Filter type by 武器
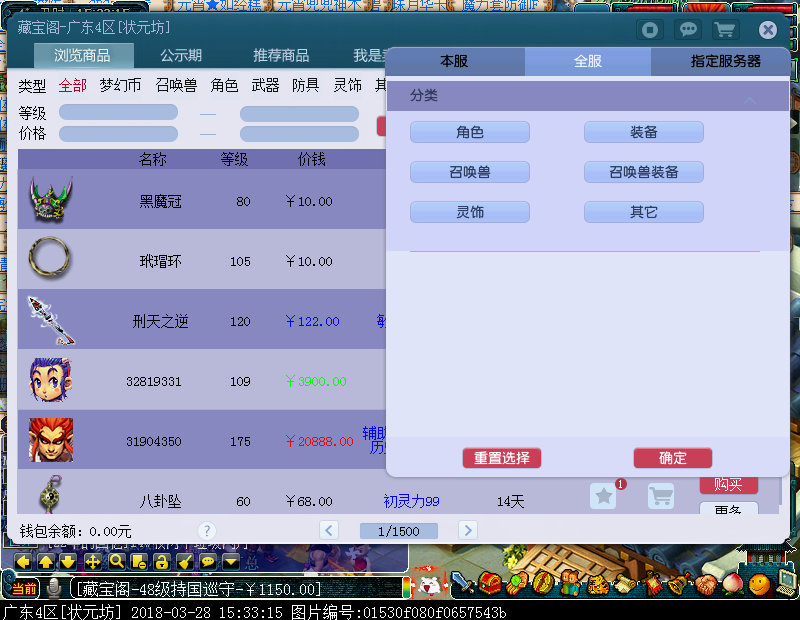 (x=265, y=85)
